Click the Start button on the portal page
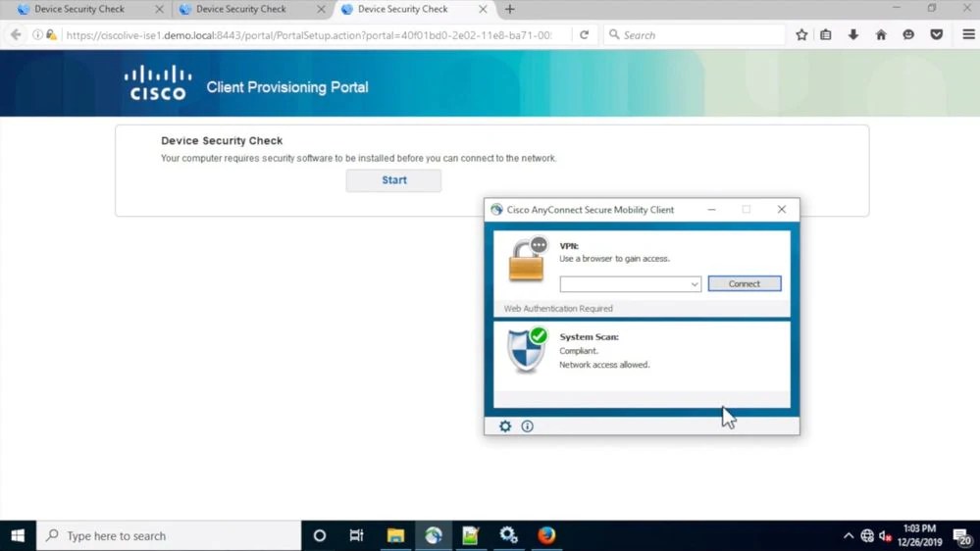This screenshot has width=980, height=551. pyautogui.click(x=393, y=180)
